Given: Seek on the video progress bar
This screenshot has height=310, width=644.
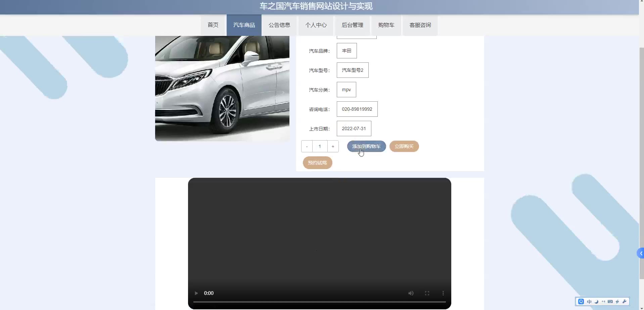Looking at the screenshot, I should coord(319,302).
